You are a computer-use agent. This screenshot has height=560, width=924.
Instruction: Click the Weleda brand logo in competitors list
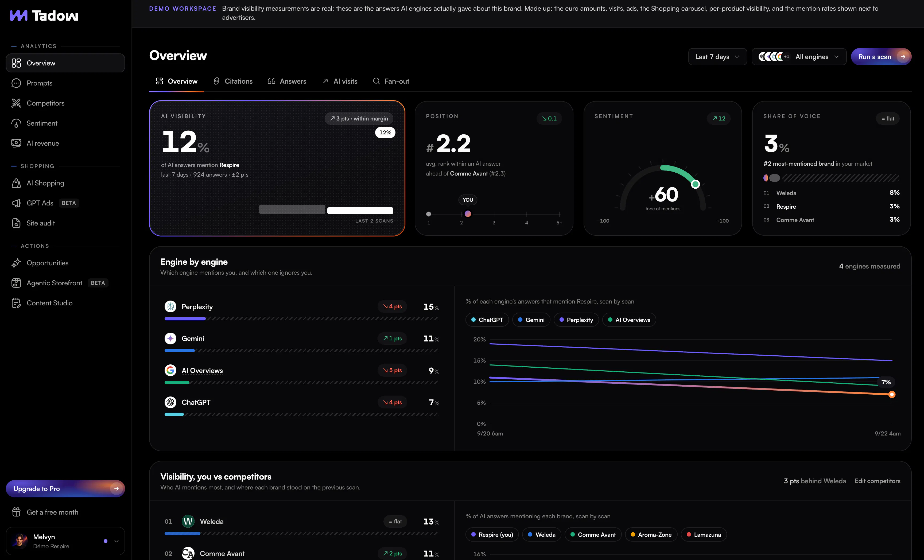pyautogui.click(x=188, y=521)
